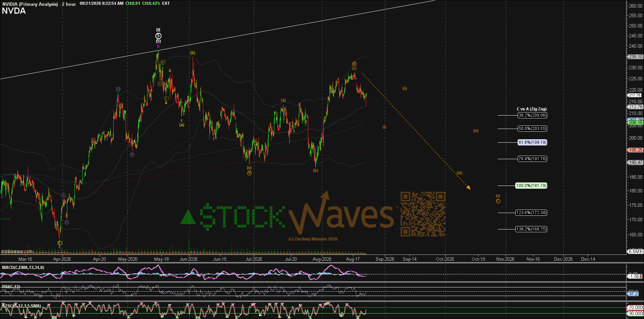Click the STSC(C,12,3,5,SMA) indicator label
The height and width of the screenshot is (319, 644).
click(x=21, y=306)
